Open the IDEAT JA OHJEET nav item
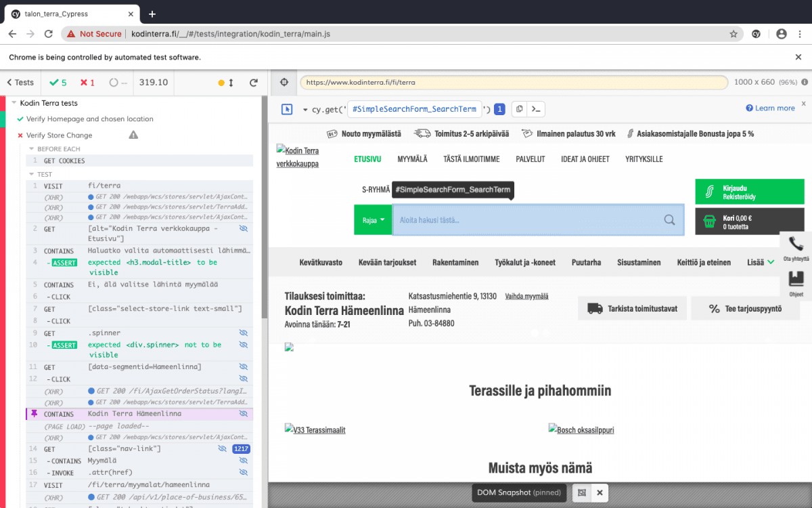The image size is (812, 508). (x=585, y=159)
